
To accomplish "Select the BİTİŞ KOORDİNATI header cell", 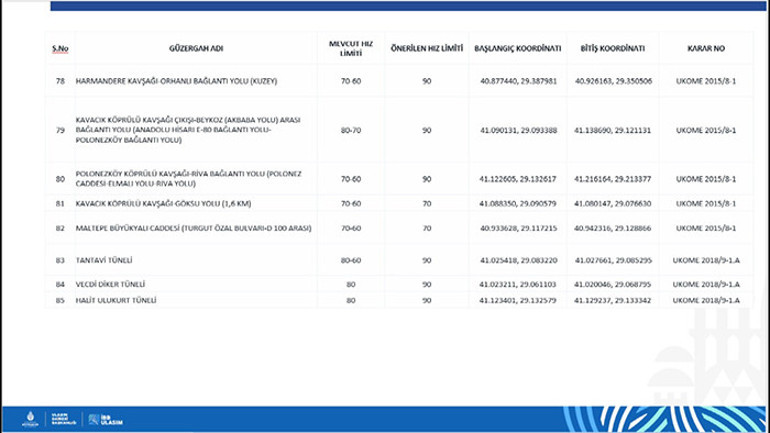I will (x=612, y=48).
